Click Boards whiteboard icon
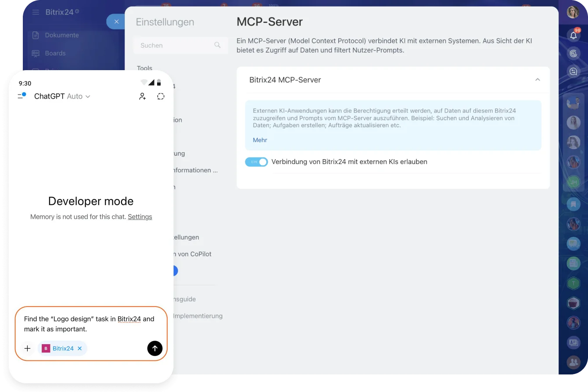This screenshot has width=588, height=392. tap(36, 53)
